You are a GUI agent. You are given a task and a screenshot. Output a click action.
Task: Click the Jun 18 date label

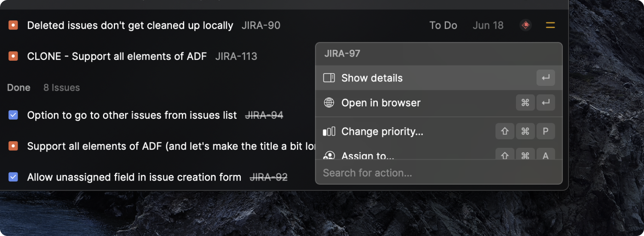488,25
